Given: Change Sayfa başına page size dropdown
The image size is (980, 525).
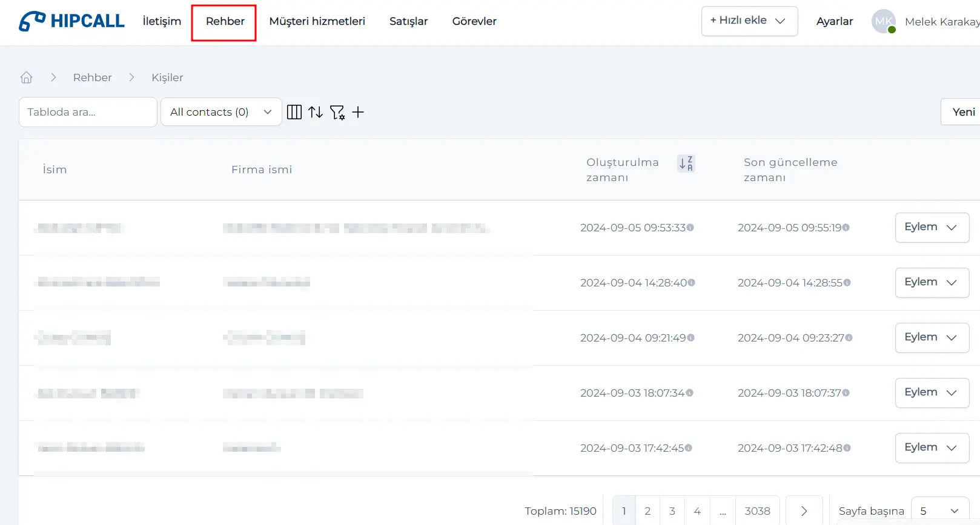Looking at the screenshot, I should (939, 510).
